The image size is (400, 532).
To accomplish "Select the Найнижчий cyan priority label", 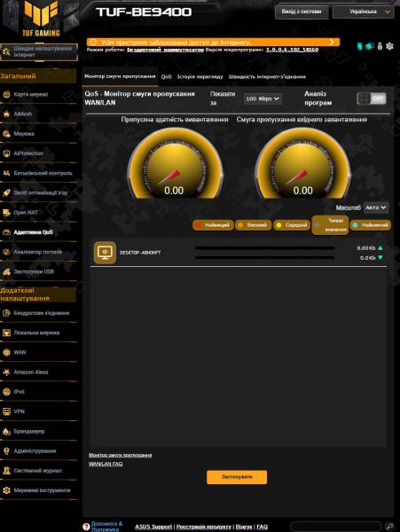I will [371, 225].
